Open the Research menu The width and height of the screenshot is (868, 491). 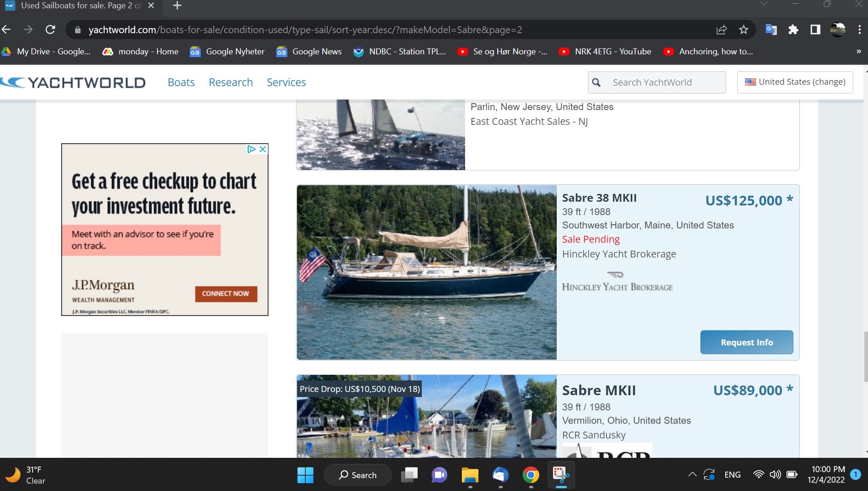(x=231, y=82)
